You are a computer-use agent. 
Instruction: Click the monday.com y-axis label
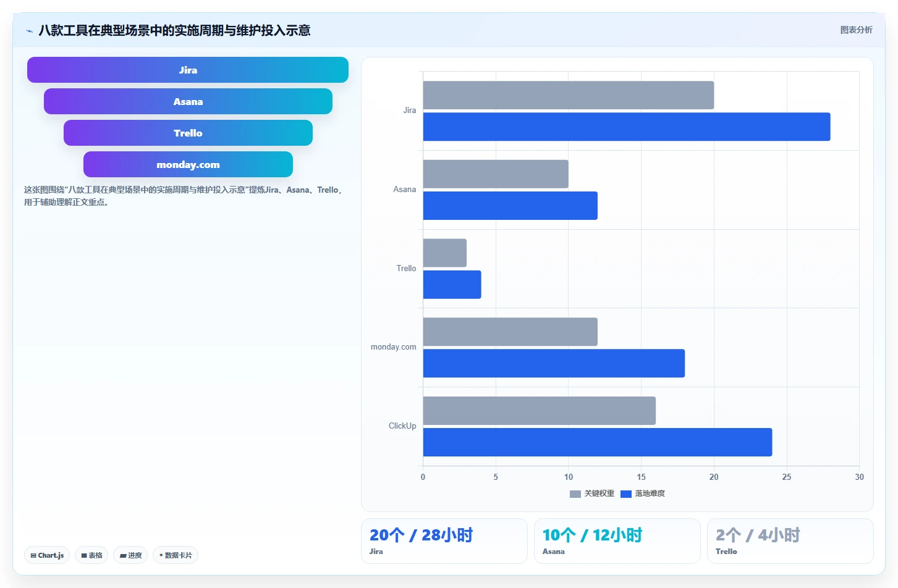coord(393,347)
